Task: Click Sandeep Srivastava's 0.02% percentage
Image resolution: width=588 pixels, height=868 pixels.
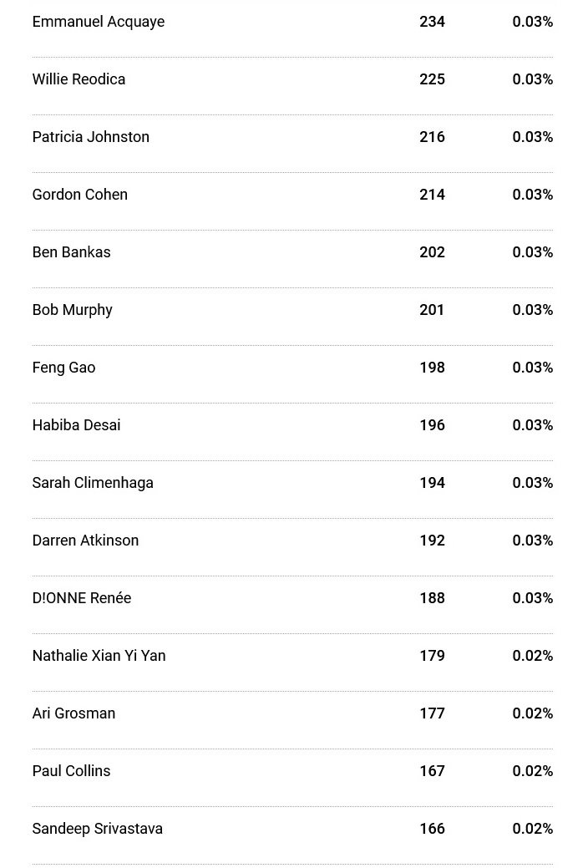Action: [533, 829]
